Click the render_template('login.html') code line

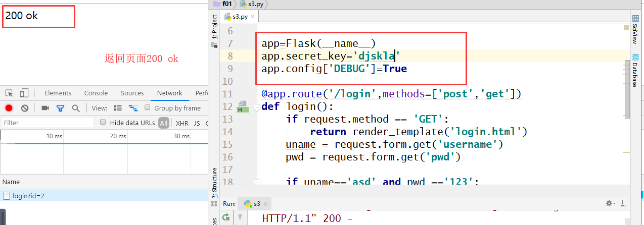pyautogui.click(x=419, y=132)
